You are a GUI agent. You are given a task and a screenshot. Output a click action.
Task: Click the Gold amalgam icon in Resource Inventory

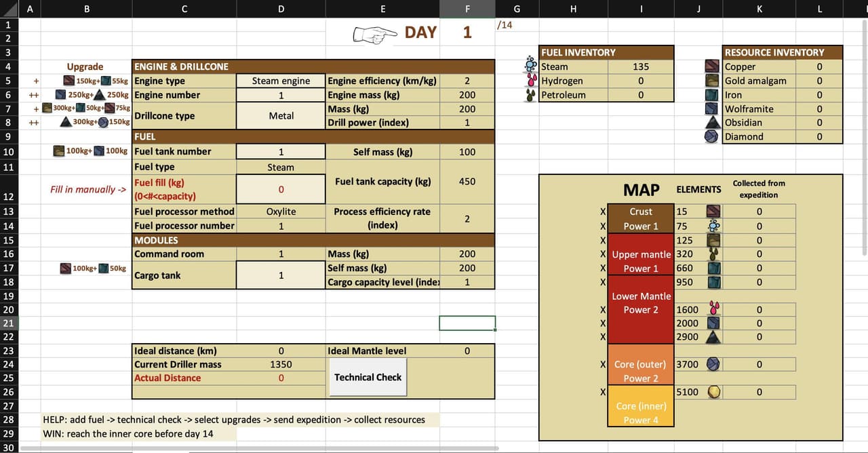tap(713, 81)
